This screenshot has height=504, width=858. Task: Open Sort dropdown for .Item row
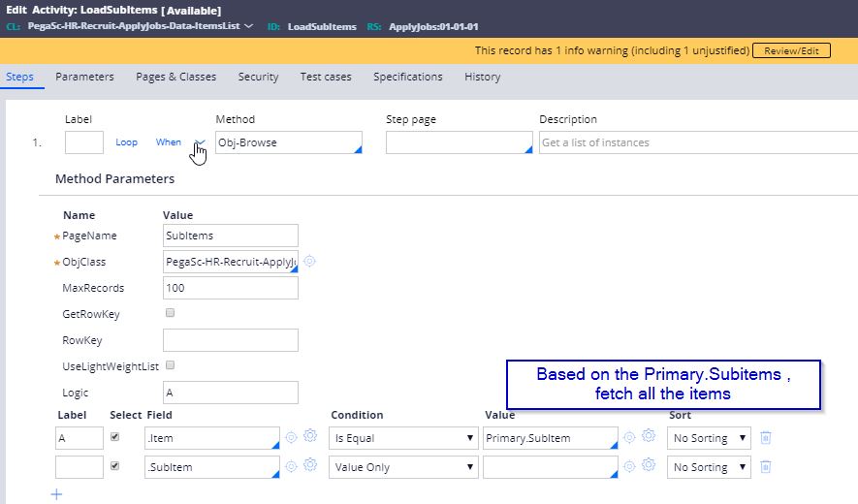click(x=709, y=438)
